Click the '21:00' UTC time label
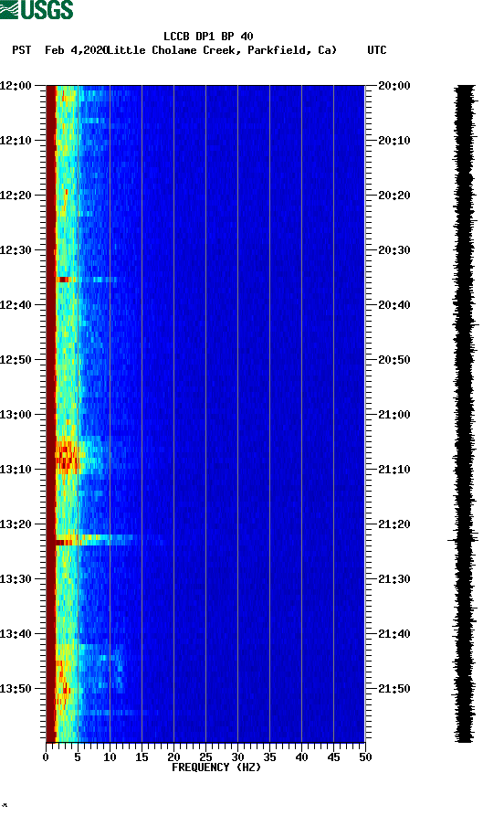The width and height of the screenshot is (504, 815). pyautogui.click(x=394, y=414)
